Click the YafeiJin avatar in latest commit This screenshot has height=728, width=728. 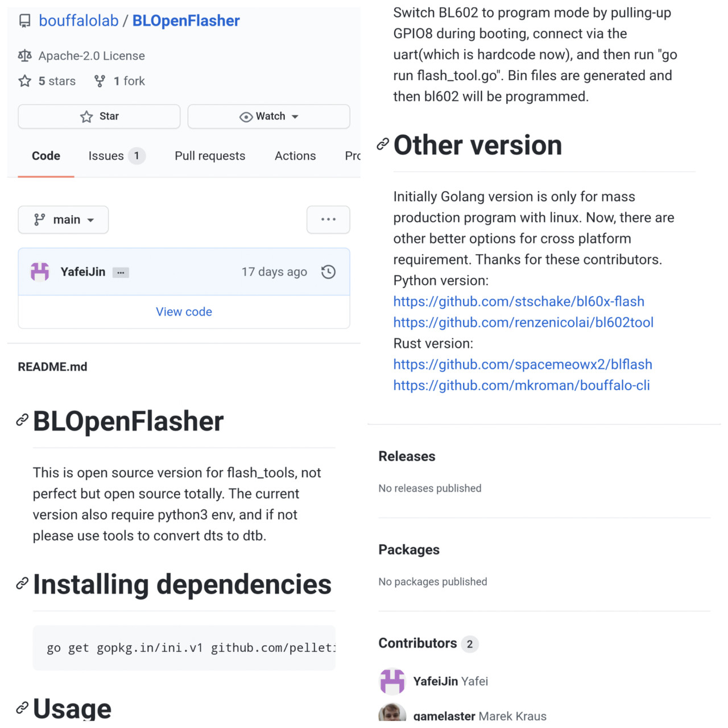point(40,272)
